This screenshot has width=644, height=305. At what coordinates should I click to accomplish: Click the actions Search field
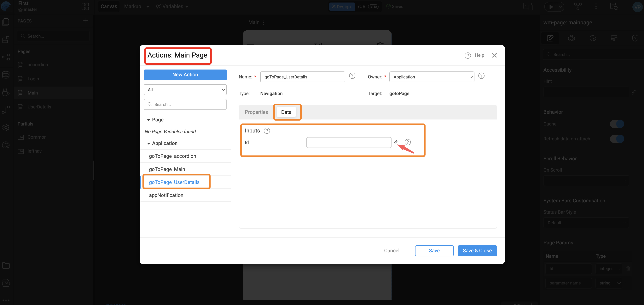[x=185, y=104]
